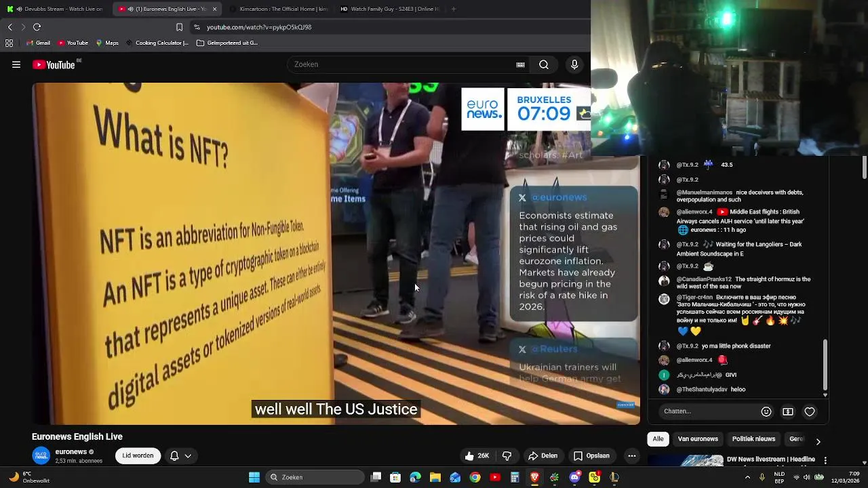868x488 pixels.
Task: Click the YouTube search magnifier button
Action: [544, 64]
